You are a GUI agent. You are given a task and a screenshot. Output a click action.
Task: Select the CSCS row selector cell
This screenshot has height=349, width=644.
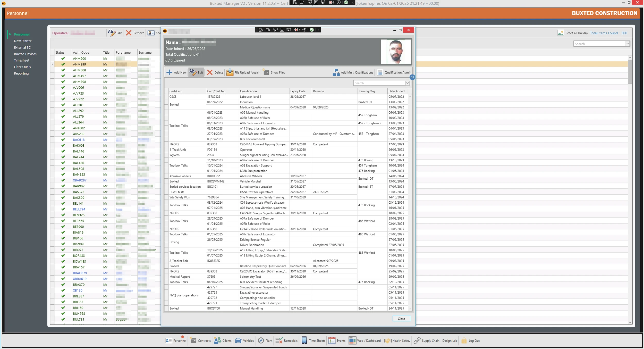click(x=166, y=97)
